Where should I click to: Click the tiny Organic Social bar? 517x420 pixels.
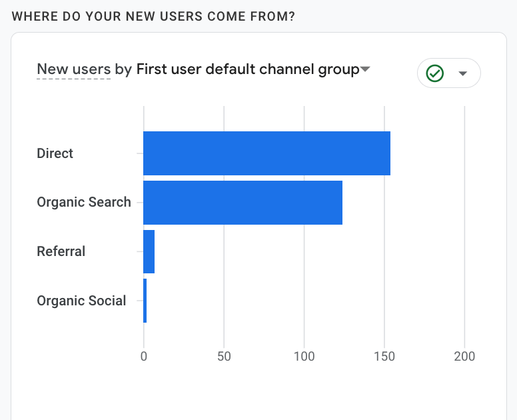(x=145, y=301)
